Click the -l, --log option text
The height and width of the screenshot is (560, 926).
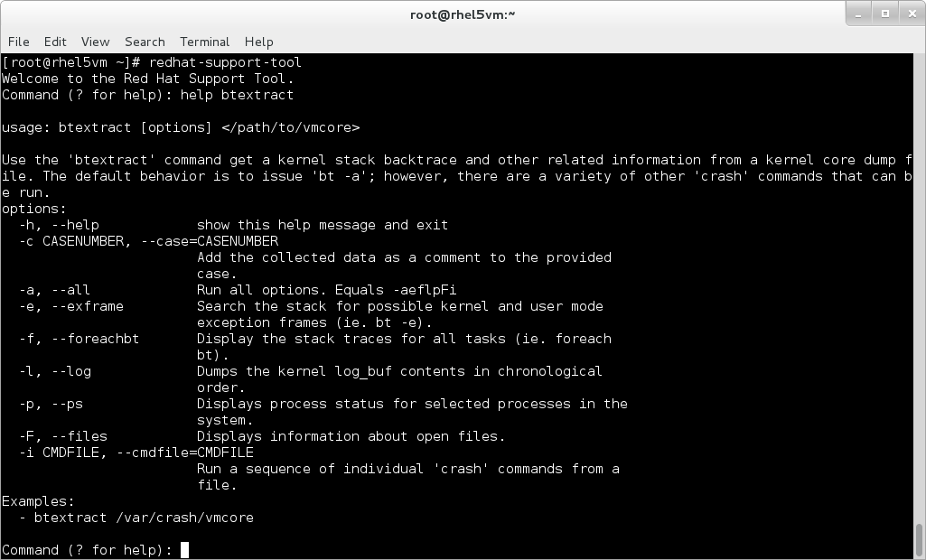[54, 371]
